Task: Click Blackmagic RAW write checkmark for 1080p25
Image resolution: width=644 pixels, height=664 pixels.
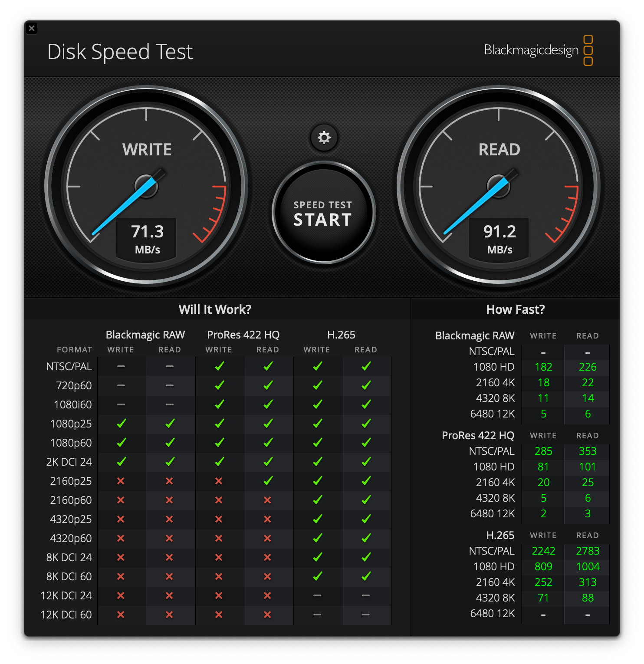Action: point(121,424)
